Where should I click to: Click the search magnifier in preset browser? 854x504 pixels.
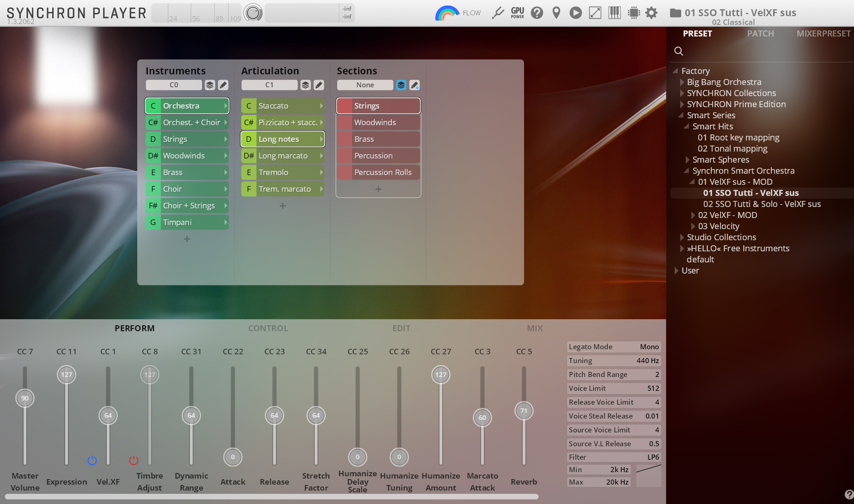pos(678,51)
